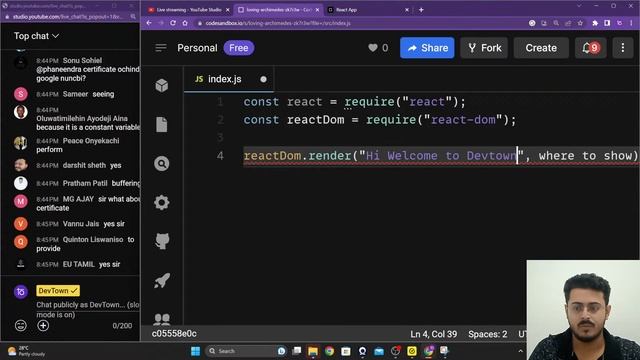Viewport: 640px width, 360px height.
Task: Switch to the React App browser tab
Action: (347, 9)
